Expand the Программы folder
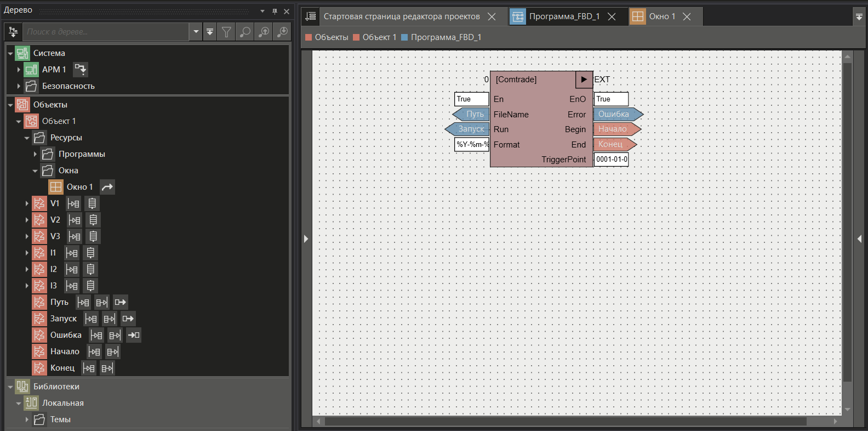The image size is (868, 431). (35, 154)
